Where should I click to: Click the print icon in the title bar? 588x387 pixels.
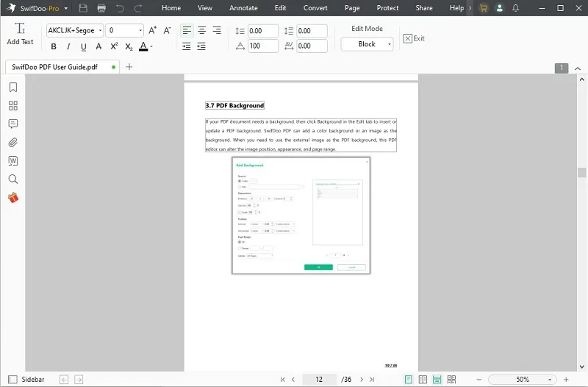(101, 8)
